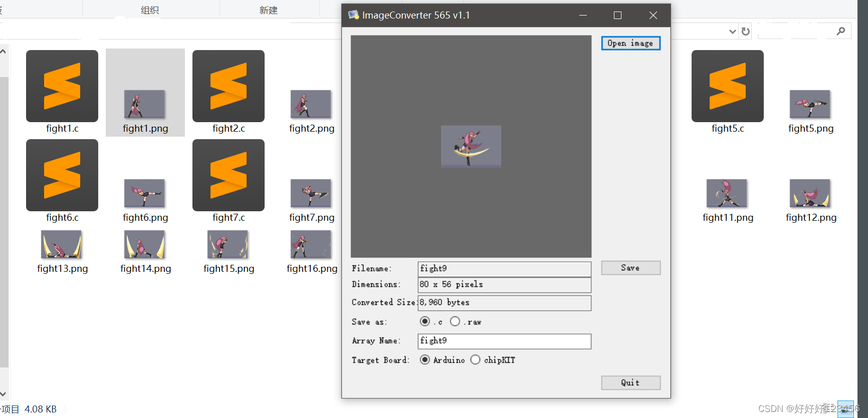868x418 pixels.
Task: Click the Converted Size field 8,960 bytes
Action: pos(504,303)
